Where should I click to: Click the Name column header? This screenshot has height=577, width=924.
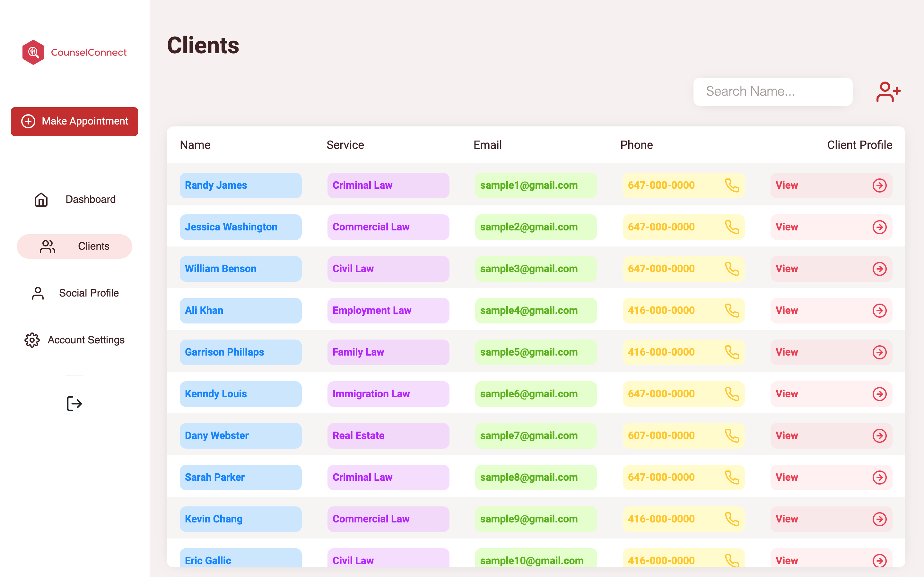195,145
